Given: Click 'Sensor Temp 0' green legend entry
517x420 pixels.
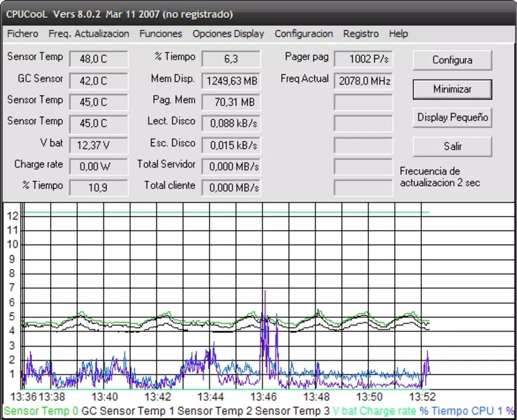Looking at the screenshot, I should pos(41,411).
